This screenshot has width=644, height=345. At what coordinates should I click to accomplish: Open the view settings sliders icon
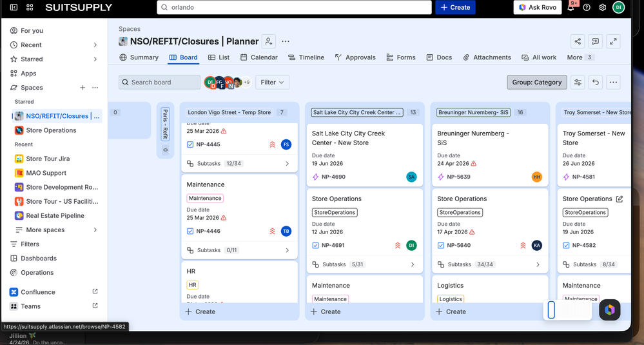(578, 82)
